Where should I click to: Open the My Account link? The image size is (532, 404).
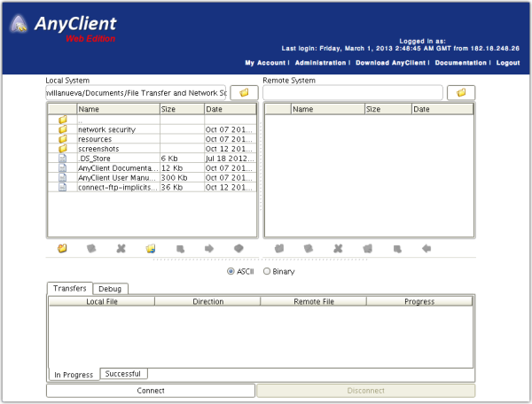(x=265, y=63)
